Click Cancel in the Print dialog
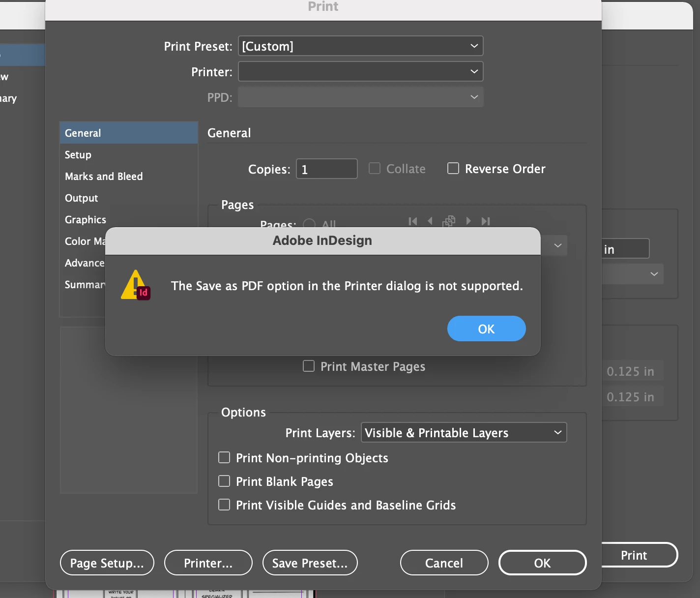This screenshot has width=700, height=598. pos(444,563)
